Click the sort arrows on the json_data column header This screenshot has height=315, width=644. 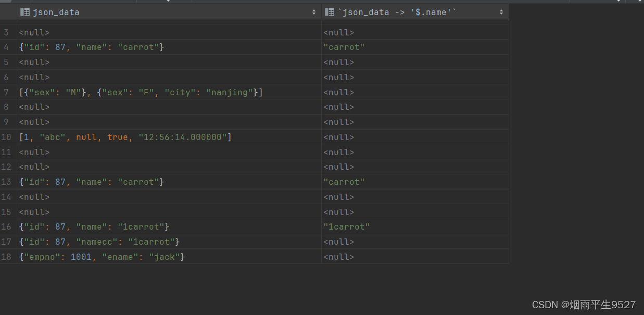tap(313, 11)
